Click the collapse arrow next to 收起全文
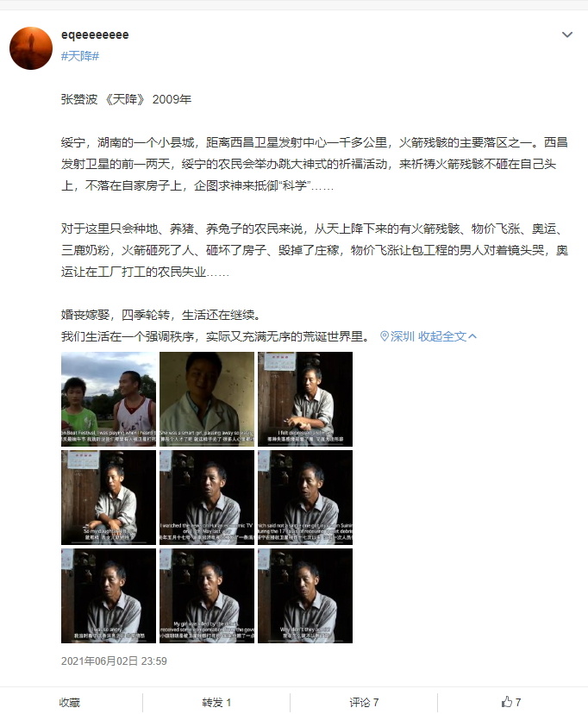 pyautogui.click(x=472, y=336)
